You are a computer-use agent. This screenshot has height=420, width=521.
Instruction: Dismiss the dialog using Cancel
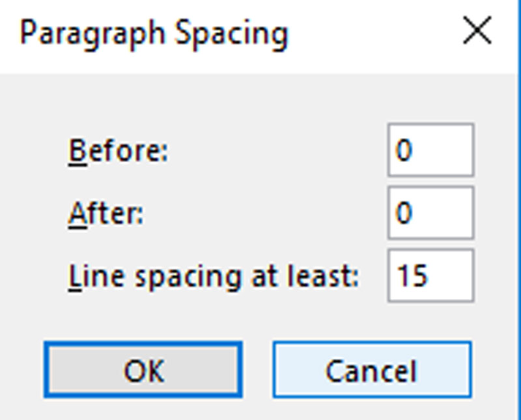[x=371, y=369]
